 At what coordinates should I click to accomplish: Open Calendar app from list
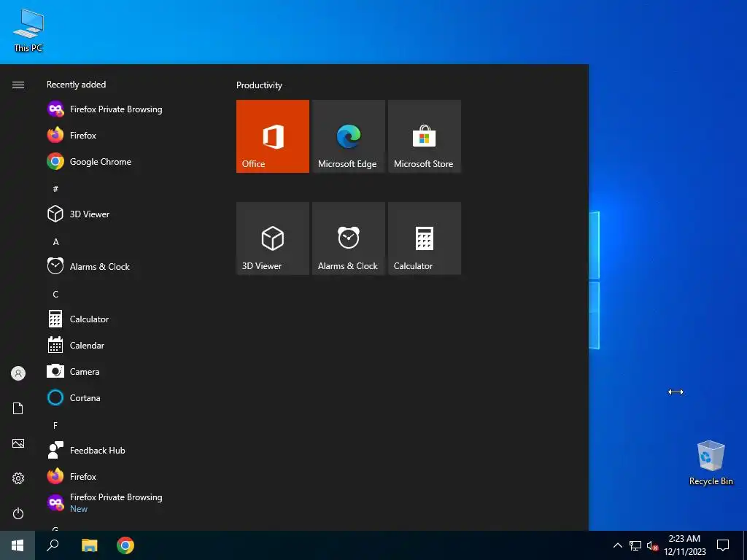pyautogui.click(x=128, y=345)
